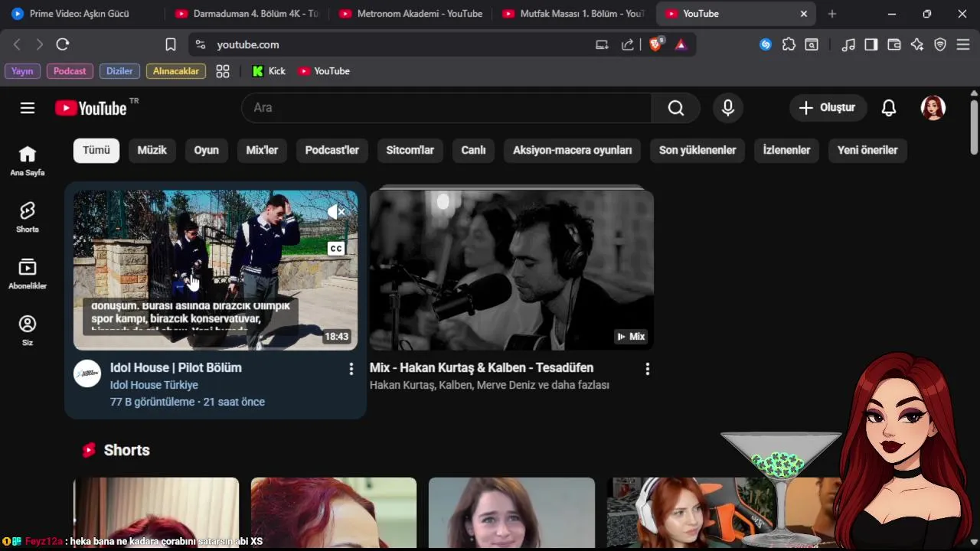Select the Tümü filter chip
The width and height of the screenshot is (980, 551).
96,150
